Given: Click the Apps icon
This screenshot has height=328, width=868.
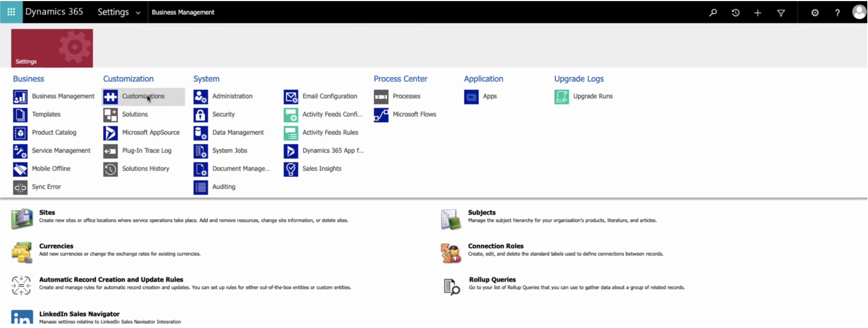Looking at the screenshot, I should [471, 96].
